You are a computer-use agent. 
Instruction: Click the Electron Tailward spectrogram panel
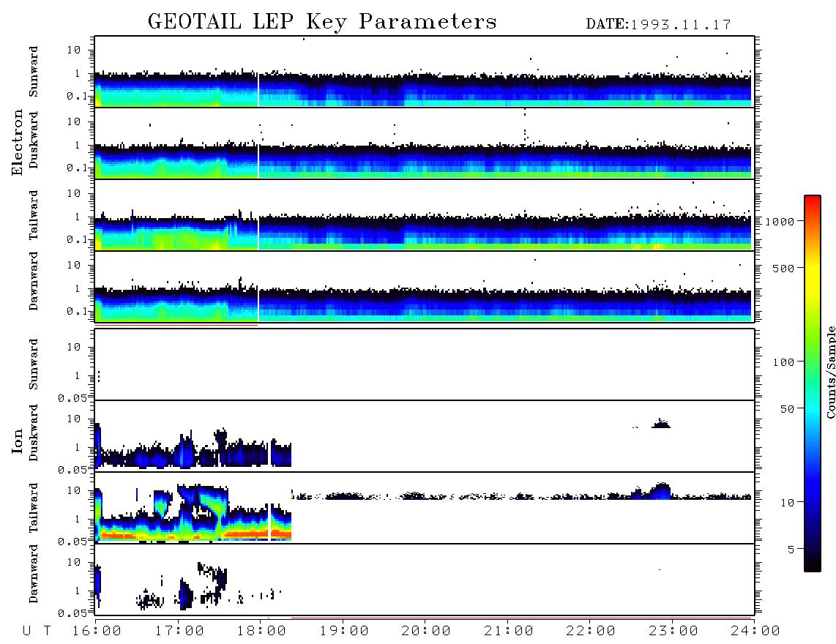[425, 215]
